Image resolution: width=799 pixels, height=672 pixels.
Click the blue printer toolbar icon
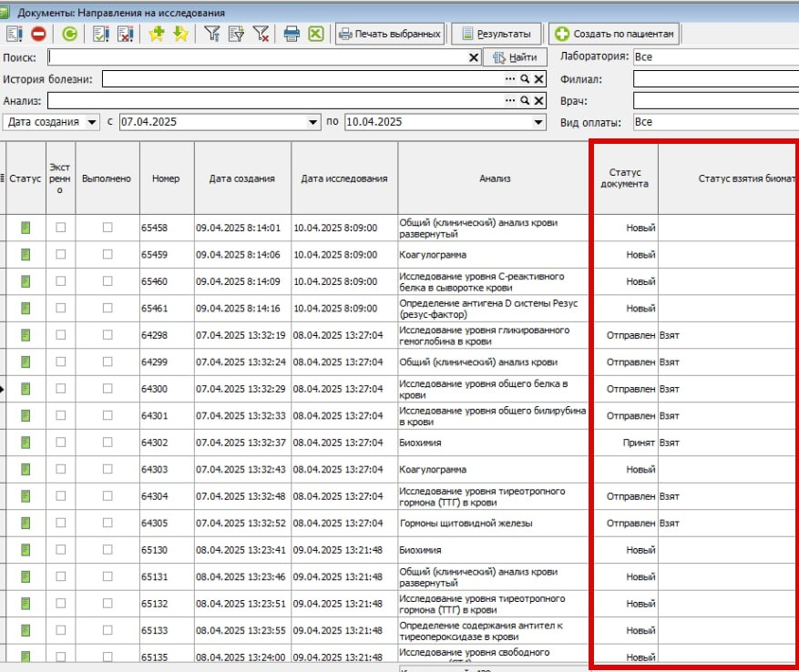[x=292, y=34]
